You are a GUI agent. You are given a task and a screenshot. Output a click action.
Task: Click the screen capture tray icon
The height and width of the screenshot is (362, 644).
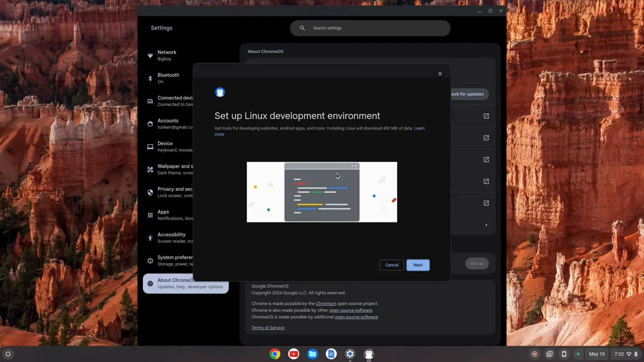[549, 354]
